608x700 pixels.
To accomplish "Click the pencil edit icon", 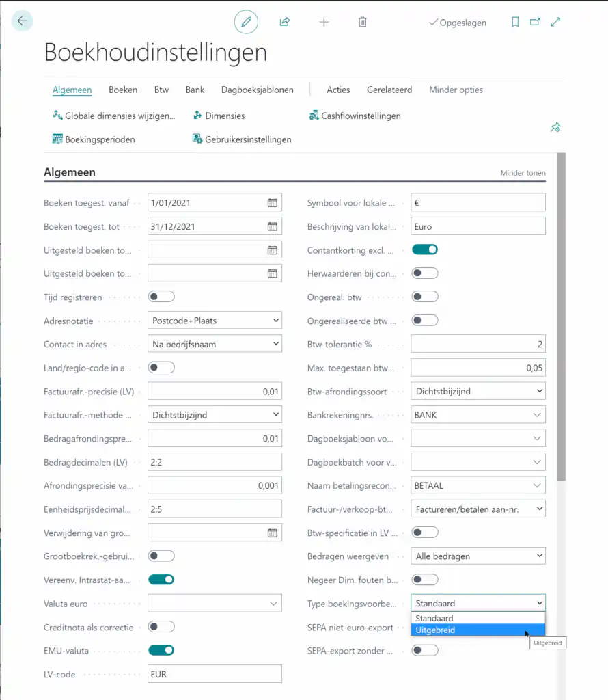I will (x=246, y=22).
